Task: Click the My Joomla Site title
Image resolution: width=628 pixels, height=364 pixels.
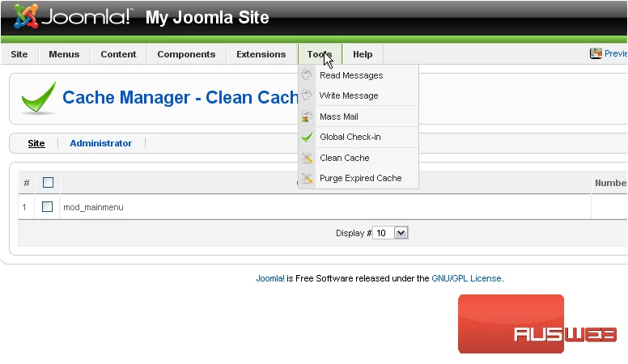Action: [x=207, y=17]
